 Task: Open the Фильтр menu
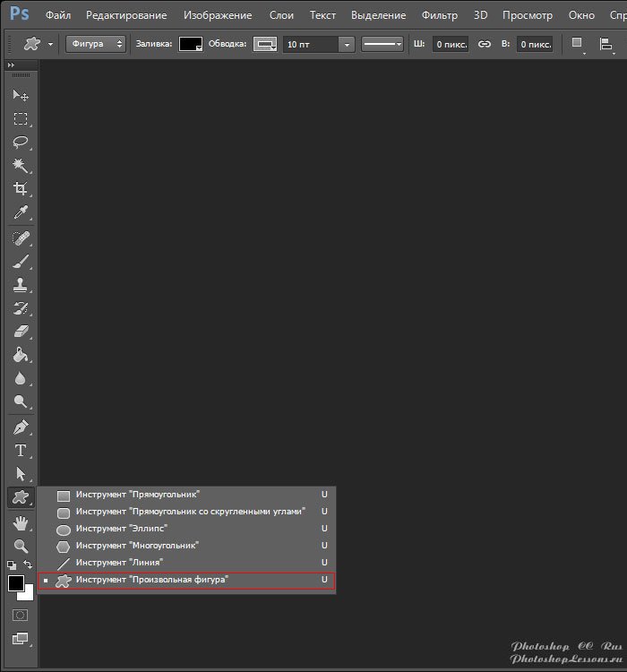click(439, 15)
